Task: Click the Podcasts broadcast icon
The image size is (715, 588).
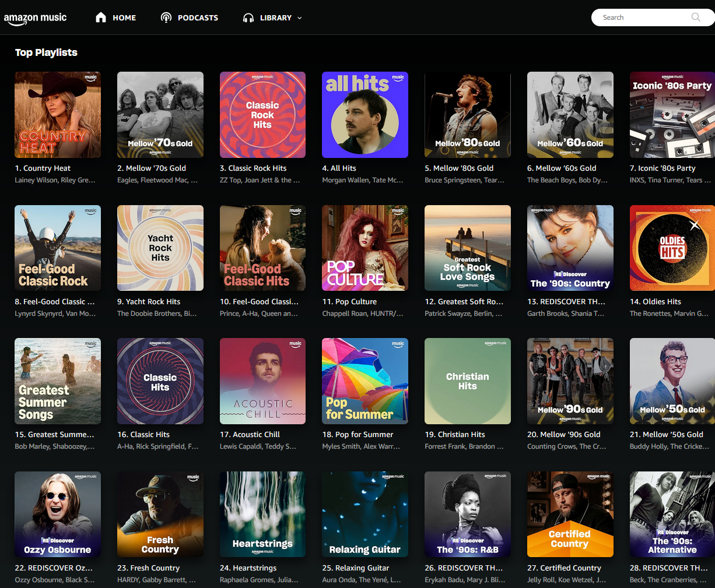Action: (x=166, y=17)
